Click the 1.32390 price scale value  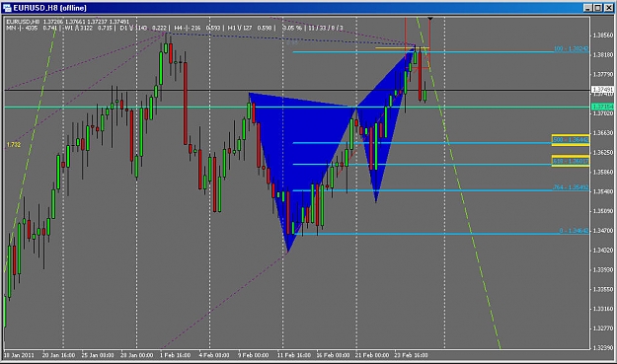click(603, 348)
